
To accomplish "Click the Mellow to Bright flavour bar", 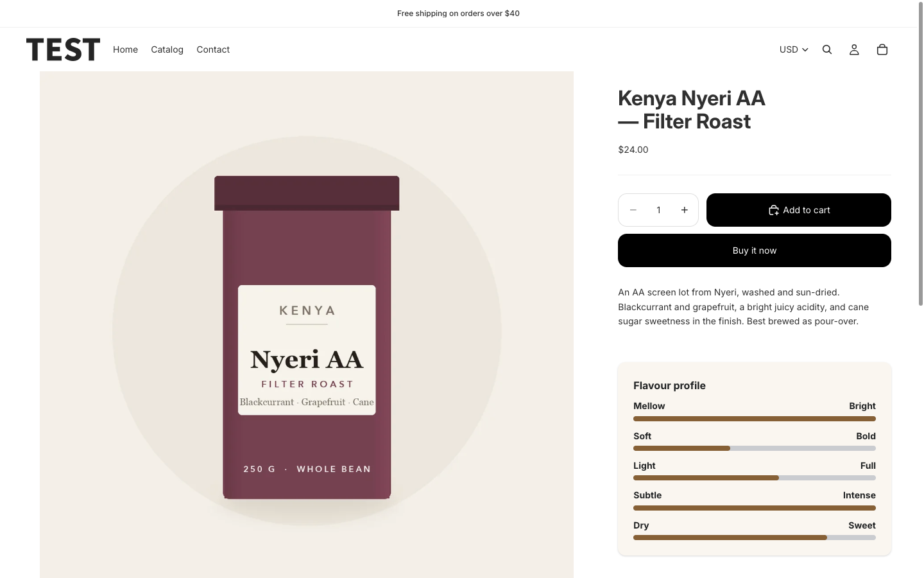I will point(755,419).
